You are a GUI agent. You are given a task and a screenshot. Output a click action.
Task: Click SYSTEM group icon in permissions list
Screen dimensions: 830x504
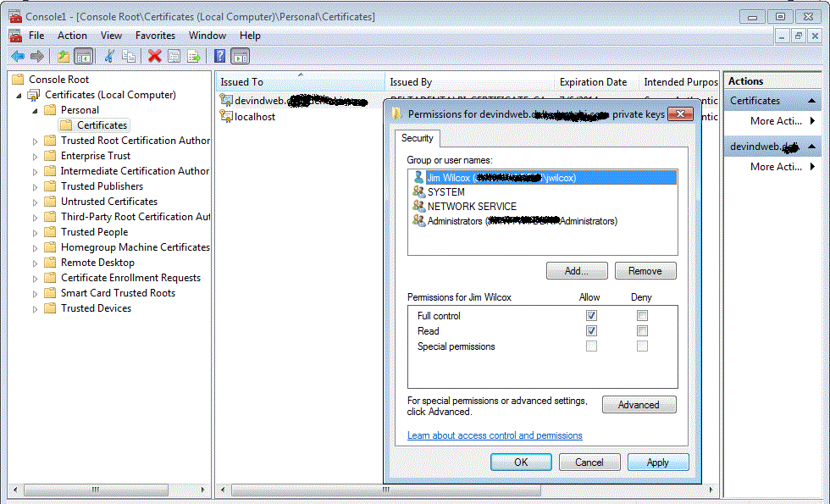coord(418,191)
